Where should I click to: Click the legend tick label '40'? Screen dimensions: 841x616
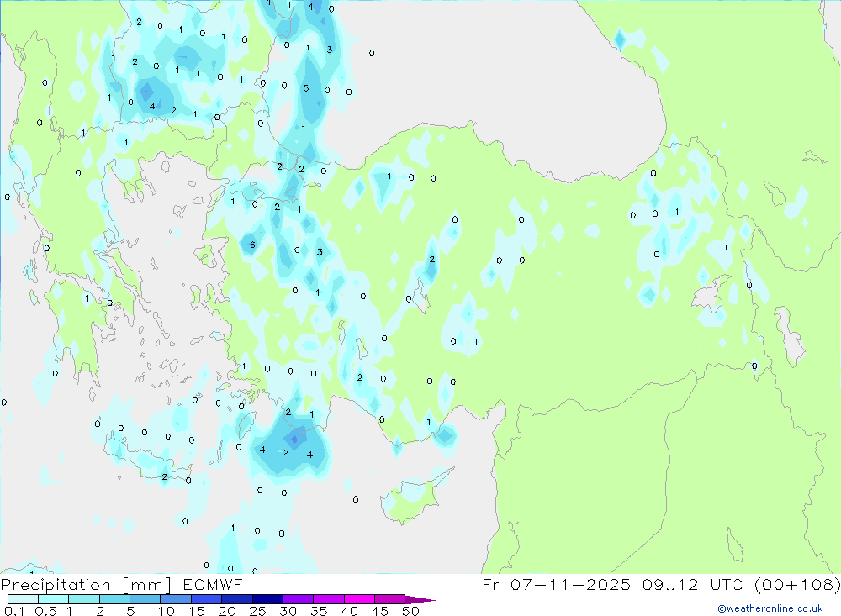coord(349,611)
